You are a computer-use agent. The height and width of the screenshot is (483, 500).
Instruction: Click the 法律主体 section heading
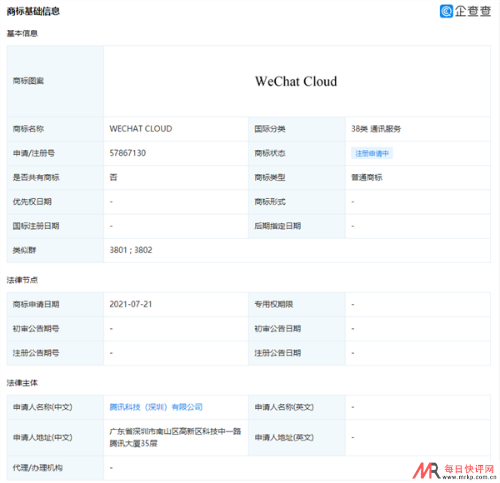(x=22, y=383)
